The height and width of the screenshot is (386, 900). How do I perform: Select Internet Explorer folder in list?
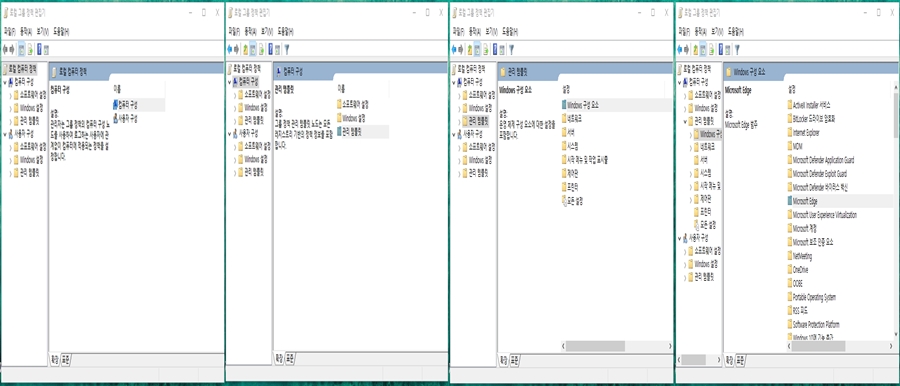coord(803,132)
